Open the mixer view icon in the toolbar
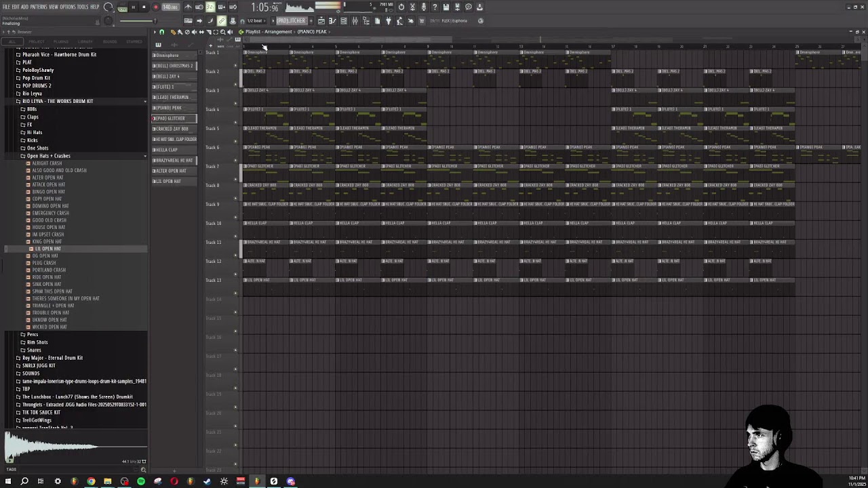868x488 pixels. (x=355, y=20)
